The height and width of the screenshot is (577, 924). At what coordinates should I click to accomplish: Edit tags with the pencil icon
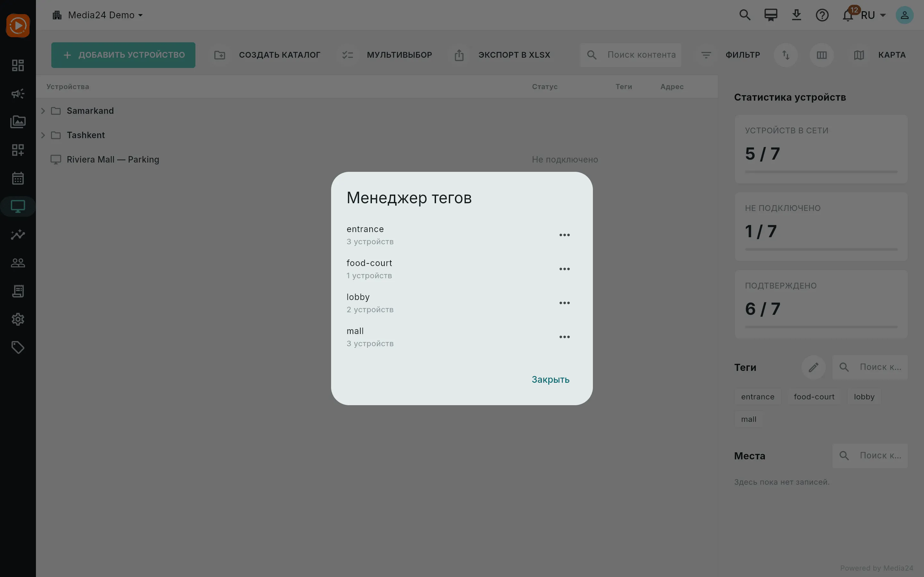click(x=813, y=367)
